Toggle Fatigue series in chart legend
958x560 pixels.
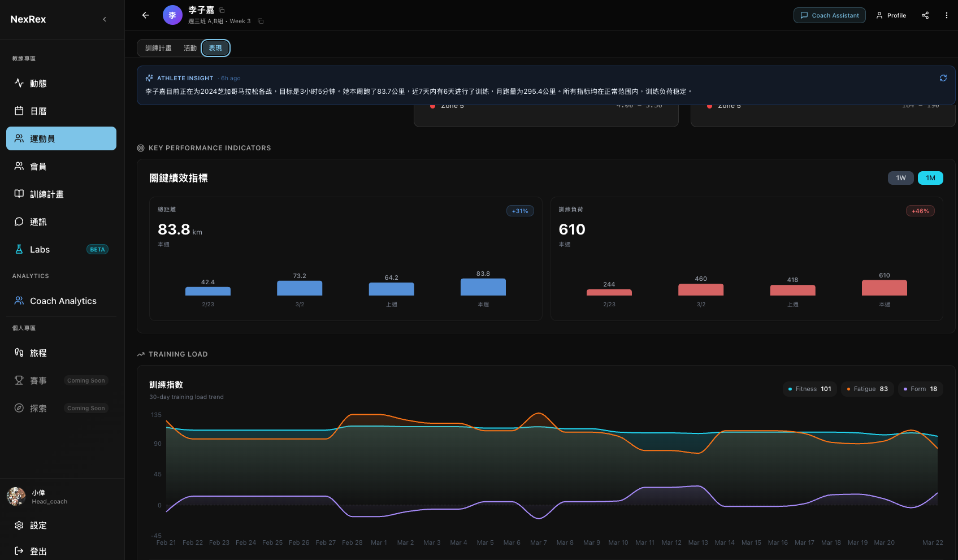[x=867, y=389]
